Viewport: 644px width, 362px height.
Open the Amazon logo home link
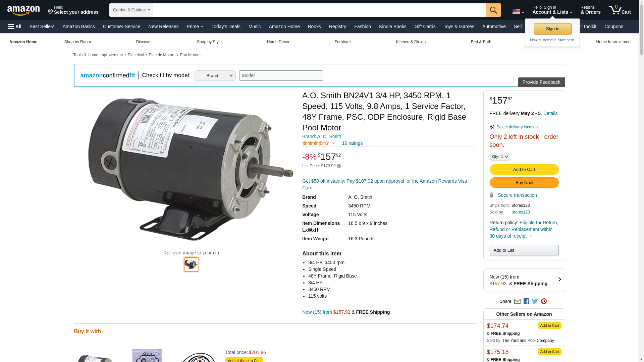(23, 10)
